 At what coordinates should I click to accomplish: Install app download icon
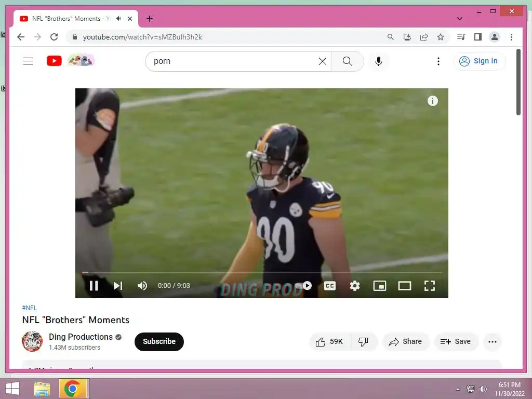[x=407, y=37]
